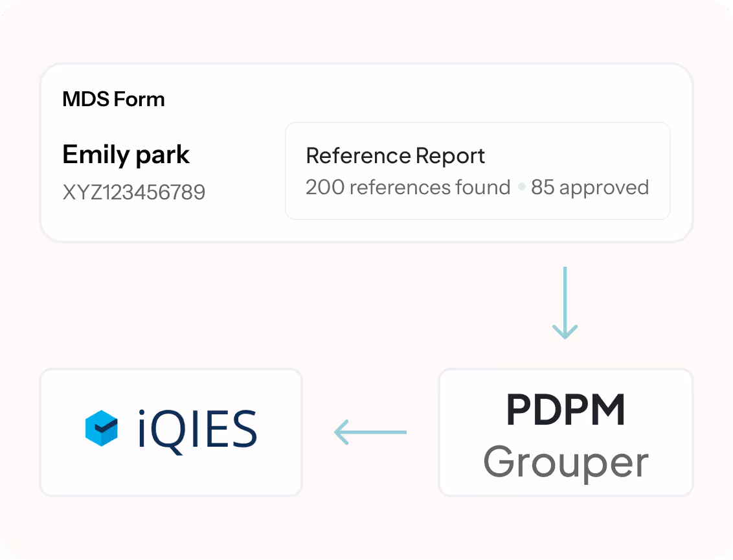Click the ID "XYZ123456789"
This screenshot has width=733, height=560.
click(x=133, y=192)
